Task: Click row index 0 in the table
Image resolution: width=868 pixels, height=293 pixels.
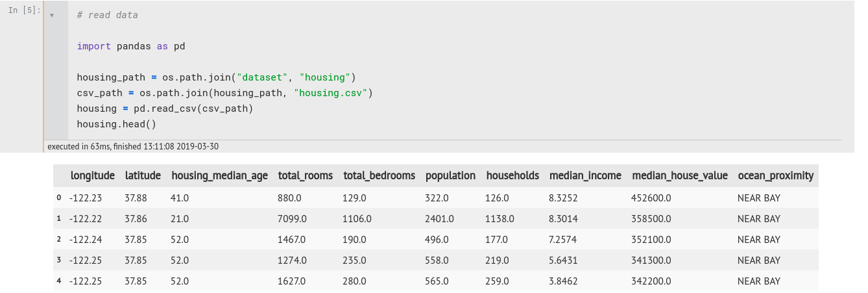Action: [x=59, y=198]
